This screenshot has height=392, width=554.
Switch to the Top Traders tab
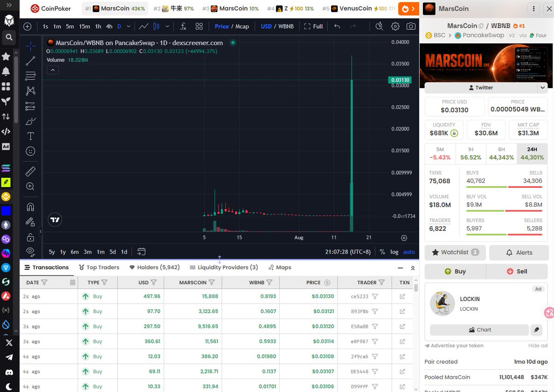(x=99, y=267)
